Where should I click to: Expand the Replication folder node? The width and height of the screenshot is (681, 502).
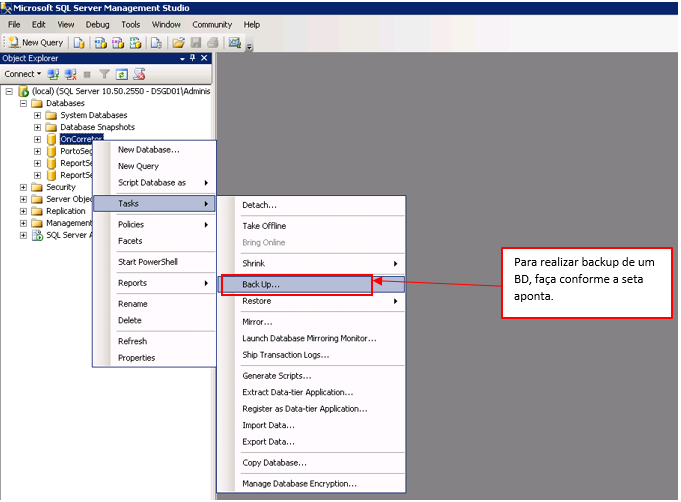click(23, 211)
